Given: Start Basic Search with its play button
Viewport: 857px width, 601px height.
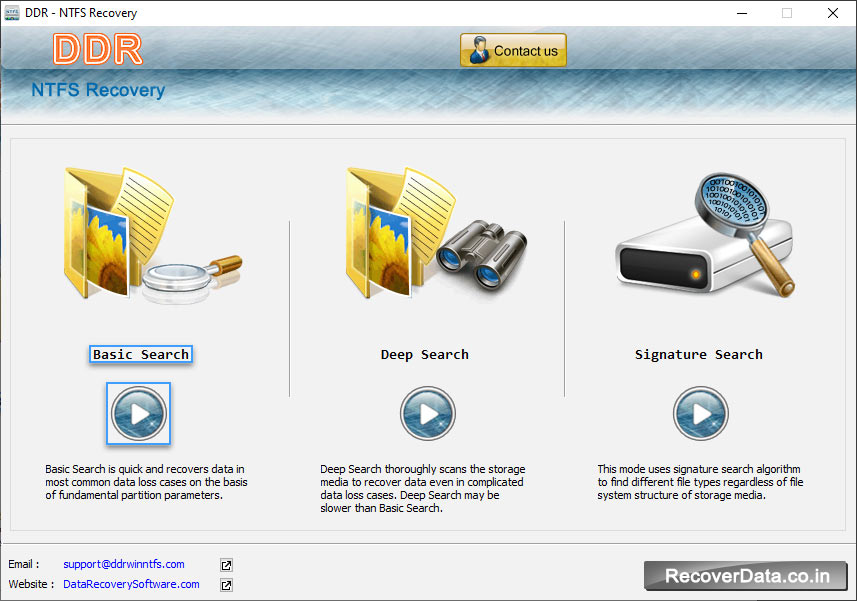Looking at the screenshot, I should coord(138,414).
